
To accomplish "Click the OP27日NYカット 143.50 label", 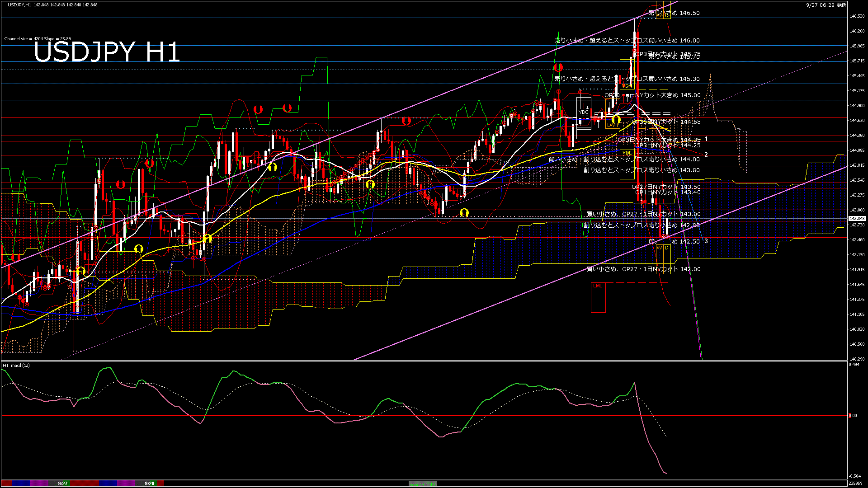I will tap(666, 187).
